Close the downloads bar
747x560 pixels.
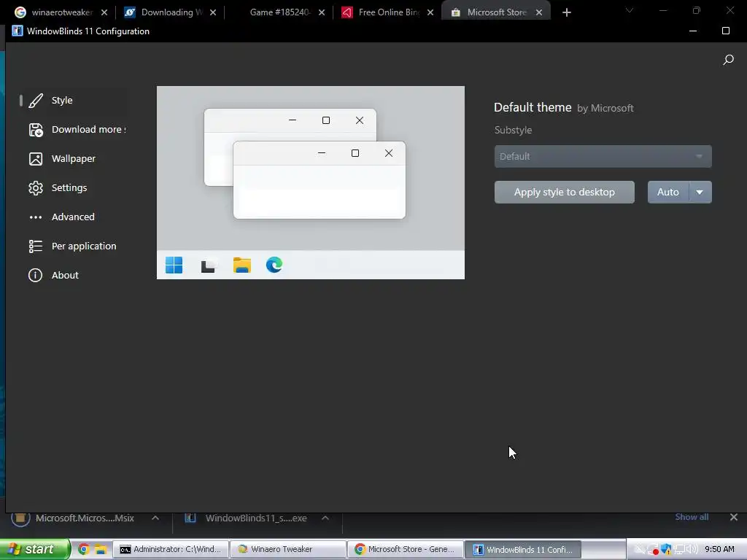pyautogui.click(x=734, y=517)
